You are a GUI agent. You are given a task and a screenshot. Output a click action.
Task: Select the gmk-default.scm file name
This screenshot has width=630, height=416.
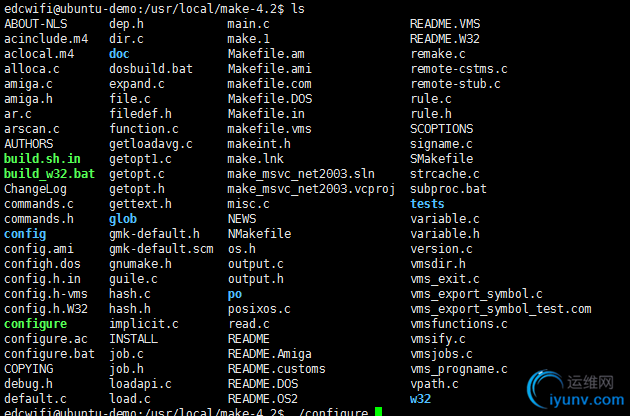[161, 249]
